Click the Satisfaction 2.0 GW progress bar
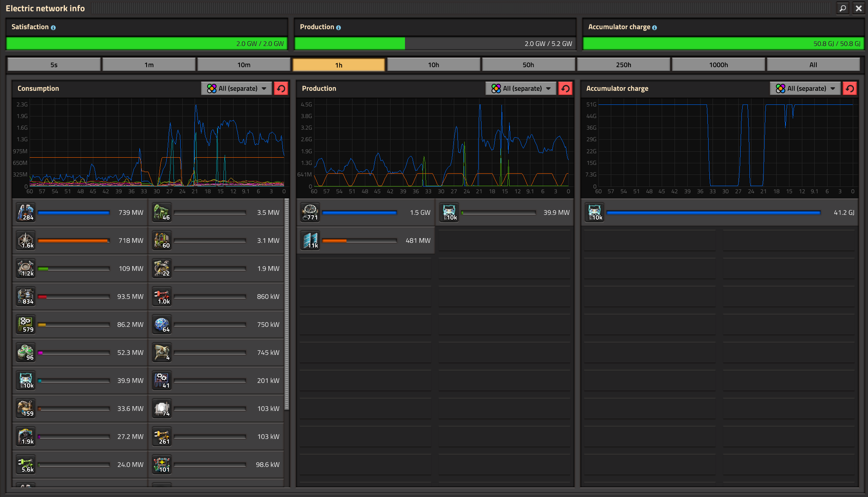868x497 pixels. coord(147,44)
